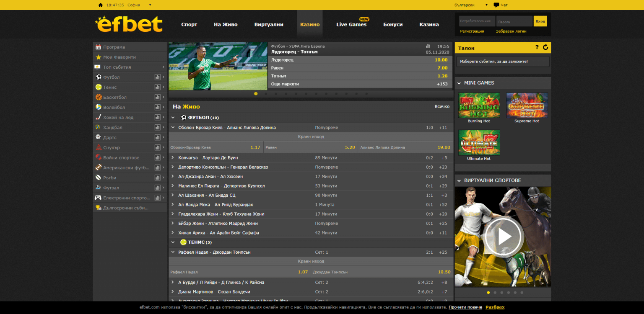Viewport: 644px width, 314px height.
Task: Click the Електронни спортове gamepad icon
Action: 99,198
